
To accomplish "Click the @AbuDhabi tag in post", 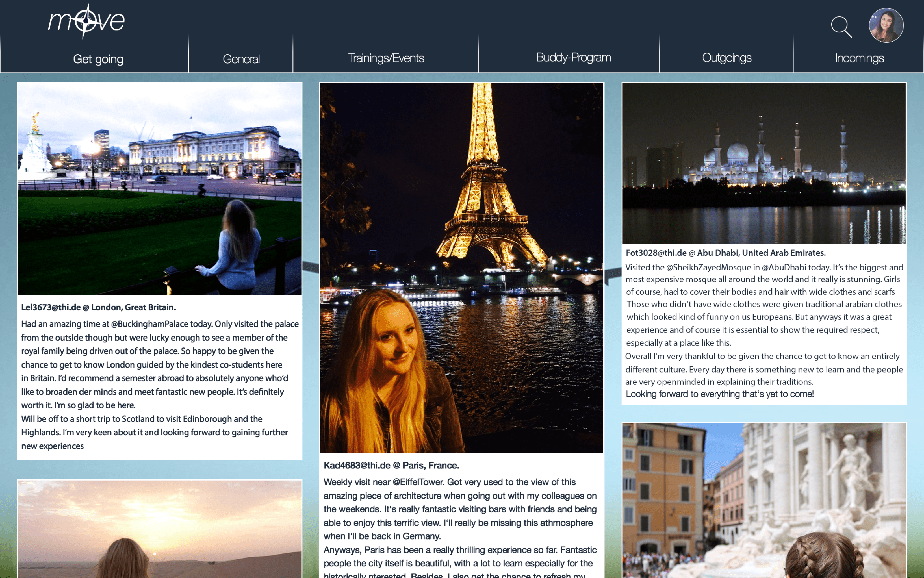I will click(x=784, y=267).
